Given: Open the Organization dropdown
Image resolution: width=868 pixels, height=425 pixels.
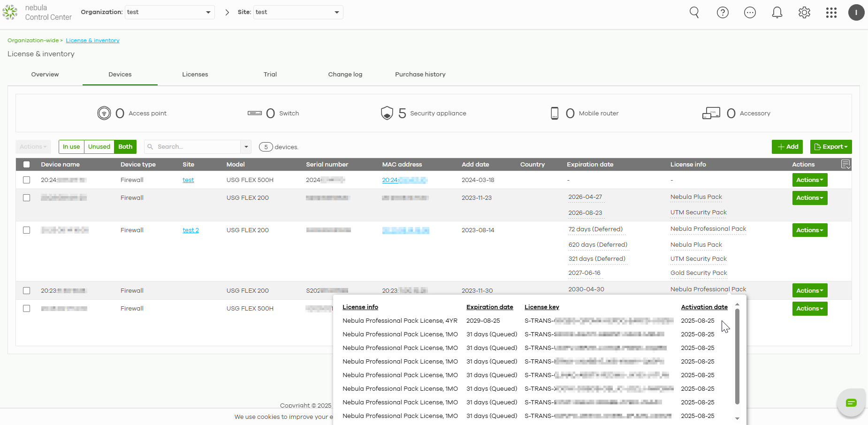Looking at the screenshot, I should 170,12.
